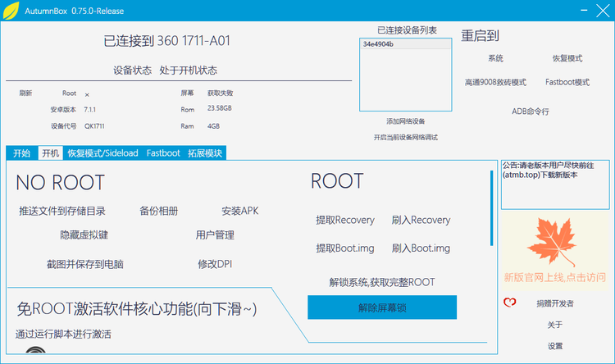Select the 拓展模块 tab
The image size is (615, 364).
(x=205, y=153)
